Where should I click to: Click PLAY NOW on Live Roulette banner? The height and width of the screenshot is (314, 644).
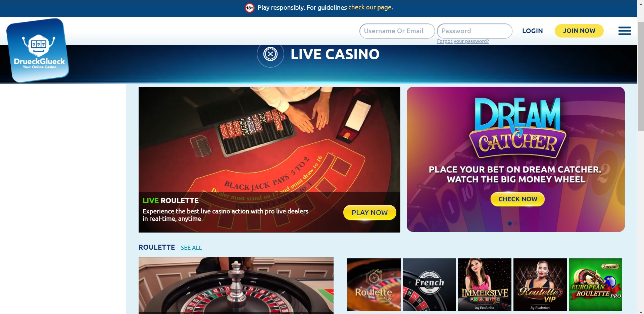(x=369, y=212)
